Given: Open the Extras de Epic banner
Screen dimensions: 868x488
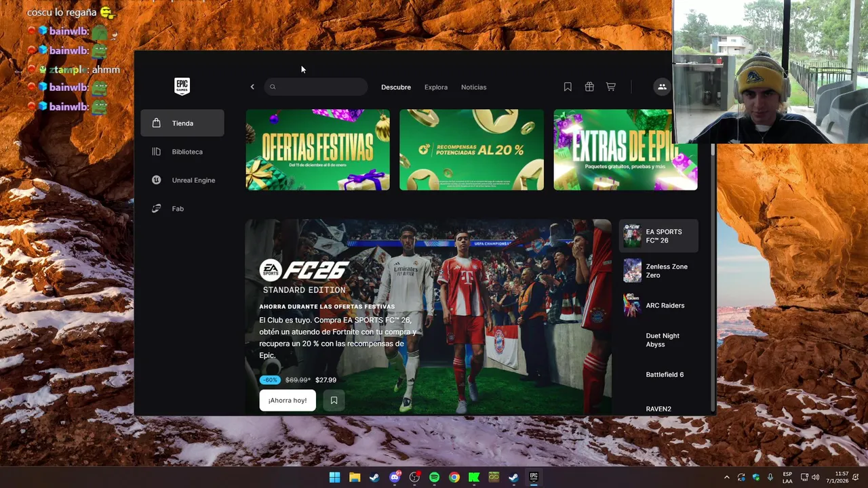Looking at the screenshot, I should point(625,150).
